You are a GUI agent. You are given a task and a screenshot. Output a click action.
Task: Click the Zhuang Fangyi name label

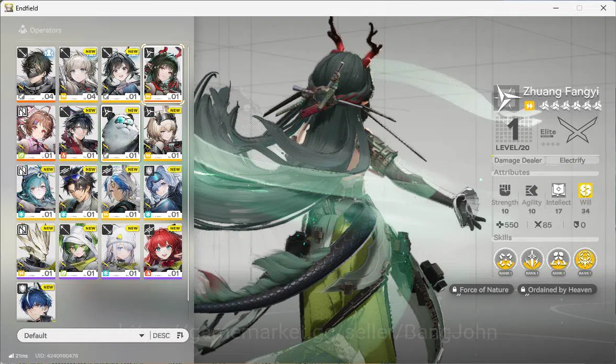tap(561, 92)
